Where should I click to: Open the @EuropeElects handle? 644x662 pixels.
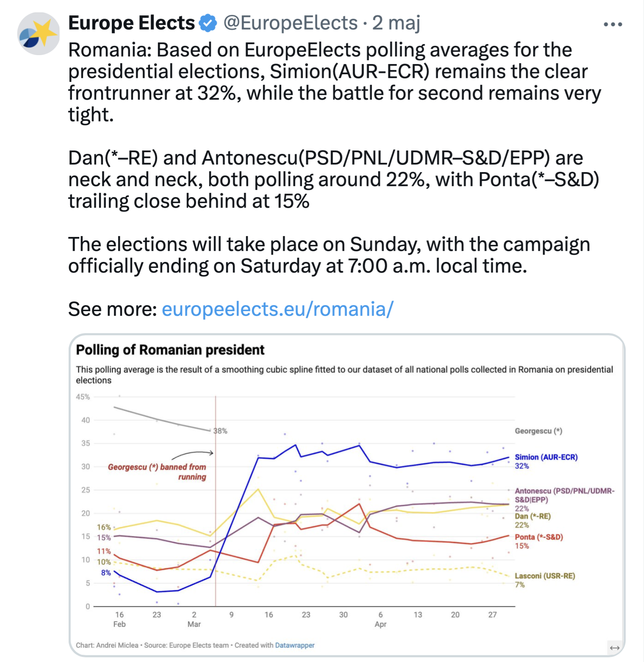291,23
